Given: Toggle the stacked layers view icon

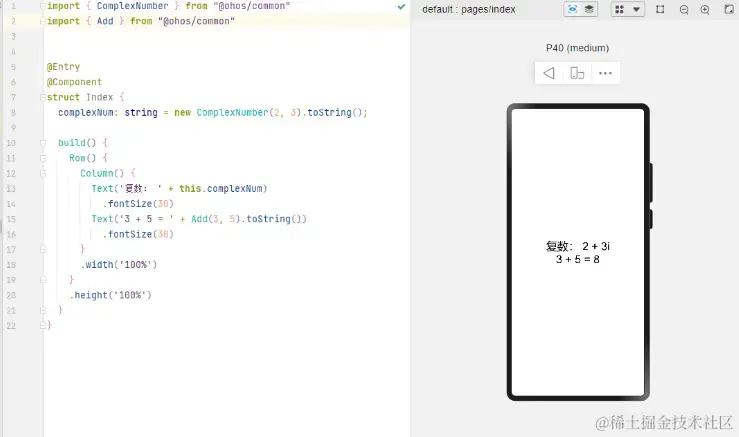Looking at the screenshot, I should 589,9.
